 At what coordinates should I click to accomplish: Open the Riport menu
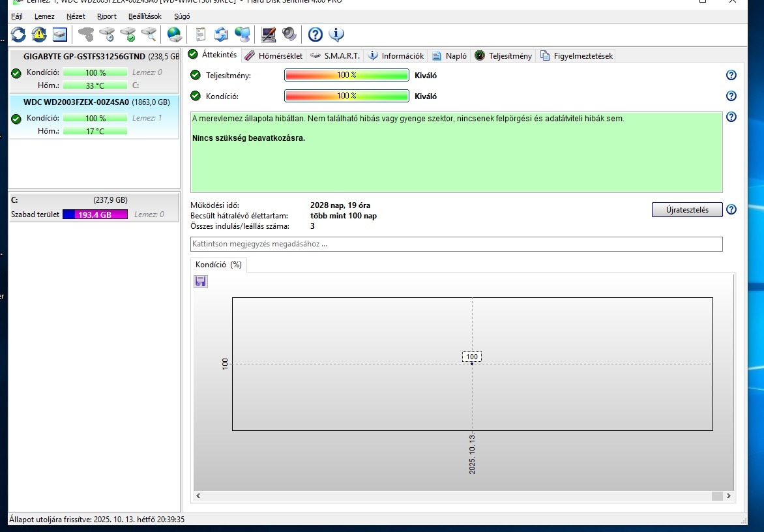click(x=107, y=16)
